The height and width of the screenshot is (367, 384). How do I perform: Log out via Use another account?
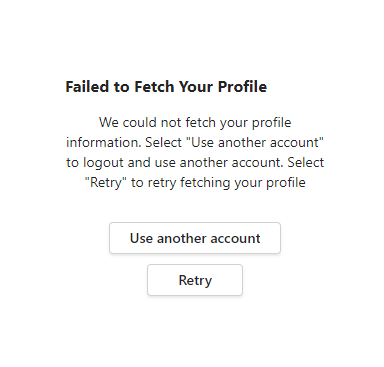(195, 238)
